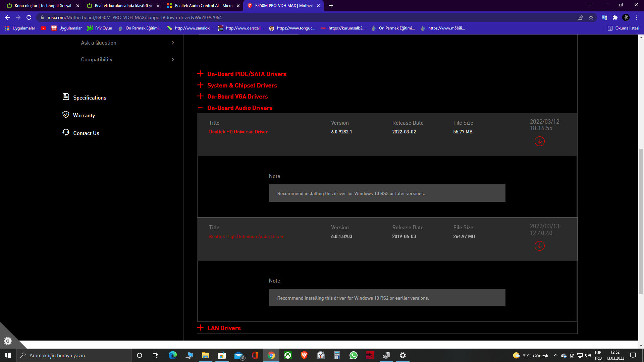
Task: Share this page from the address bar
Action: [x=580, y=17]
